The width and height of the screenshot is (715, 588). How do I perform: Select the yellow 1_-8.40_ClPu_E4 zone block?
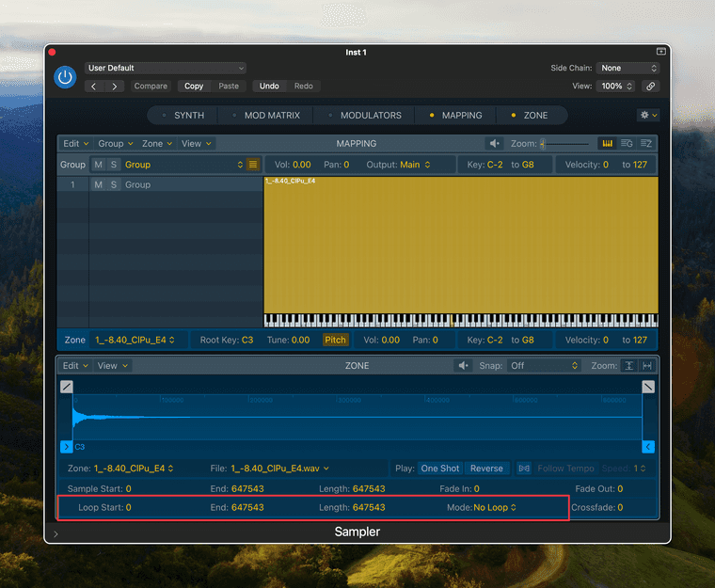[461, 245]
